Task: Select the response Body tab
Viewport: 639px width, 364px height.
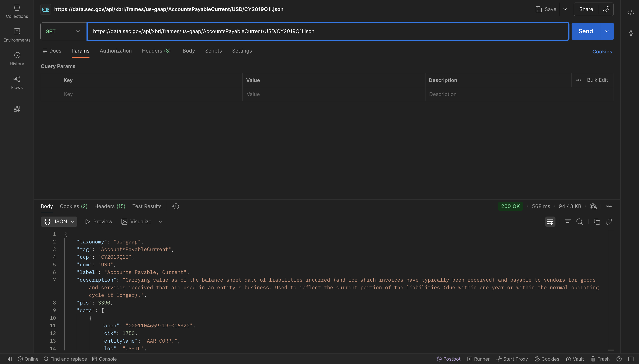Action: (x=47, y=206)
